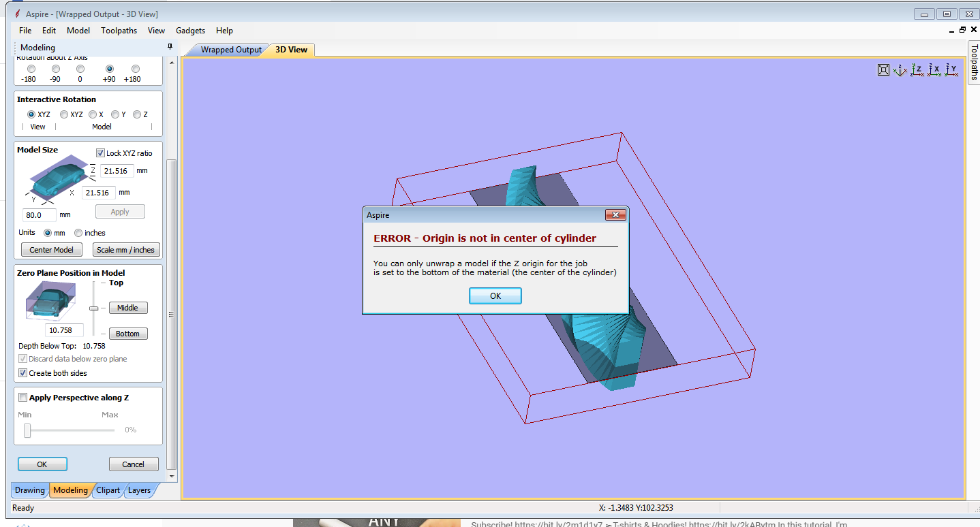Screen dimensions: 980x527
Task: Toggle Lock XYZ ratio checkbox
Action: tap(100, 153)
